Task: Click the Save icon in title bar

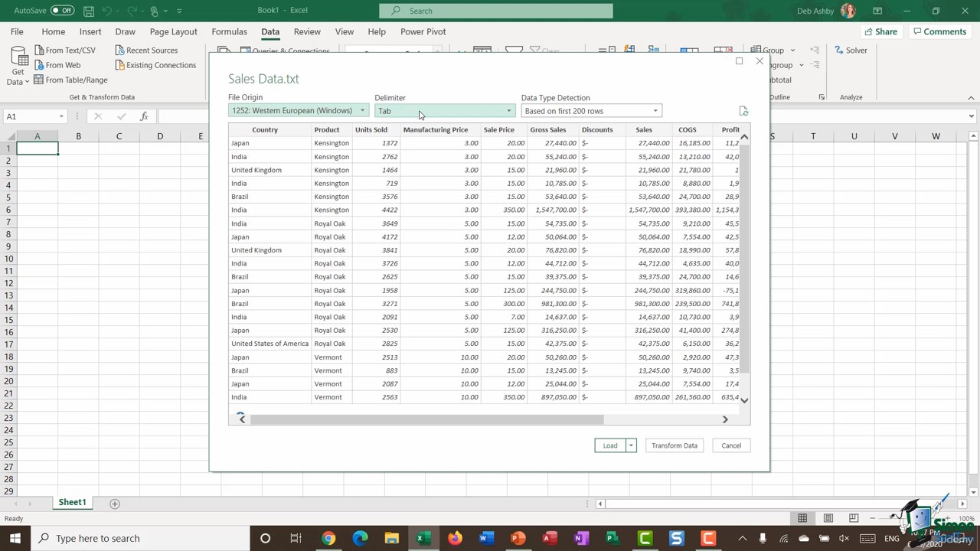Action: (89, 11)
